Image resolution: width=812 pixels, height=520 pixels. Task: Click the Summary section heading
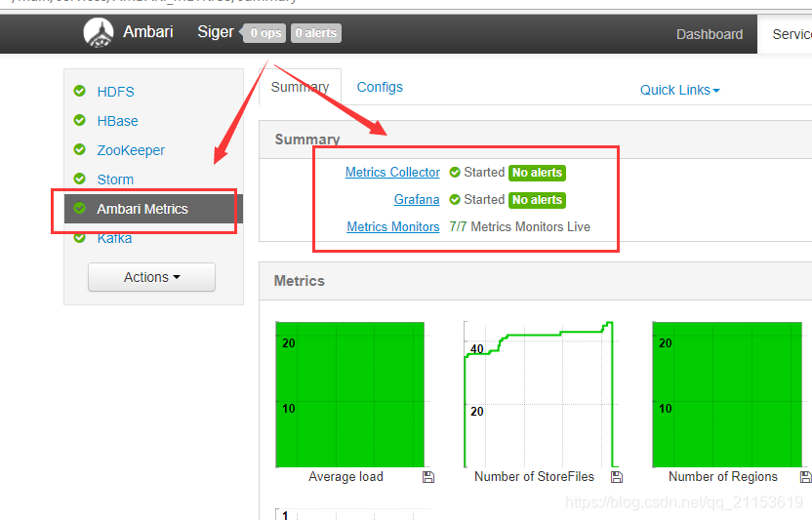point(307,140)
